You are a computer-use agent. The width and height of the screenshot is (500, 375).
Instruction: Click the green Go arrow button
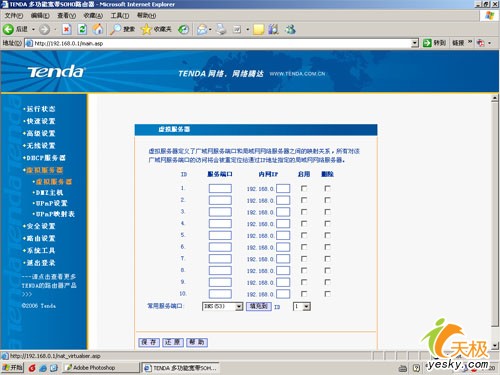tap(427, 43)
